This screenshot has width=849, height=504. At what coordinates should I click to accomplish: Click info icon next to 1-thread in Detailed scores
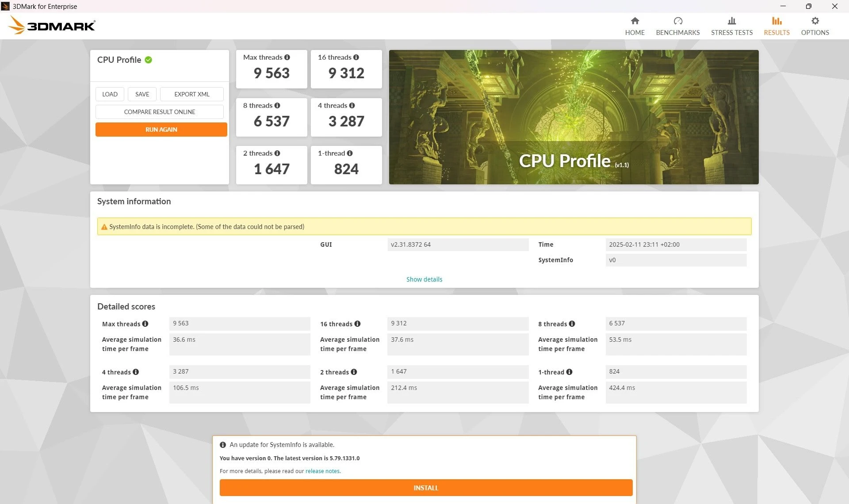point(569,372)
